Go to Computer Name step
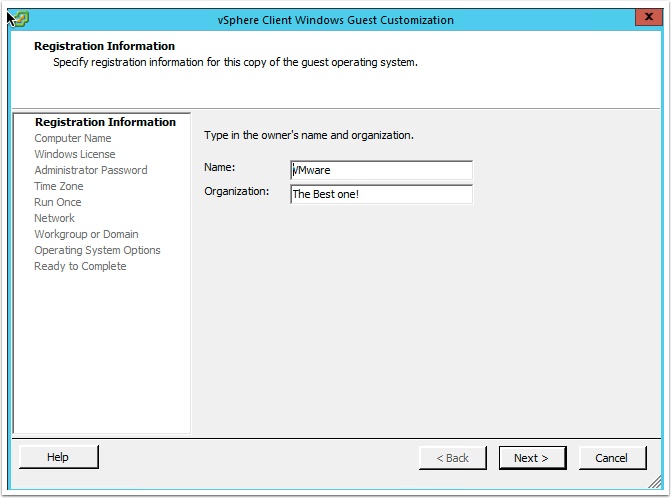671x498 pixels. tap(73, 138)
